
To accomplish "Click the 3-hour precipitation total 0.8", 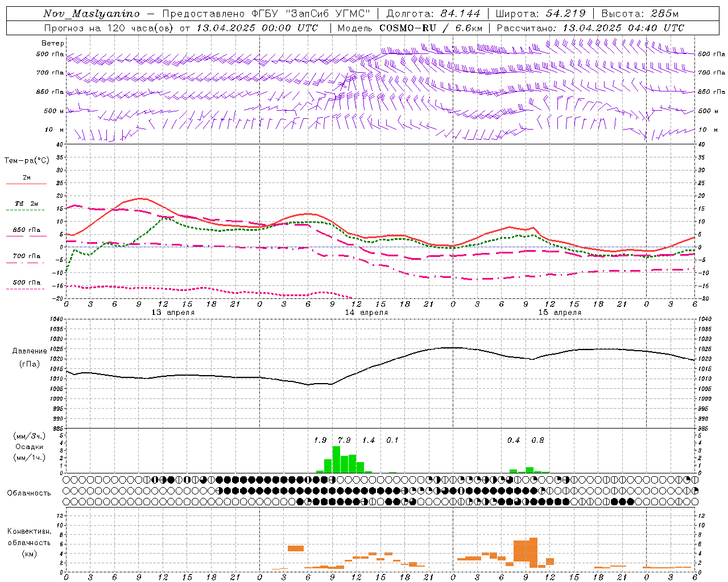I will [537, 440].
